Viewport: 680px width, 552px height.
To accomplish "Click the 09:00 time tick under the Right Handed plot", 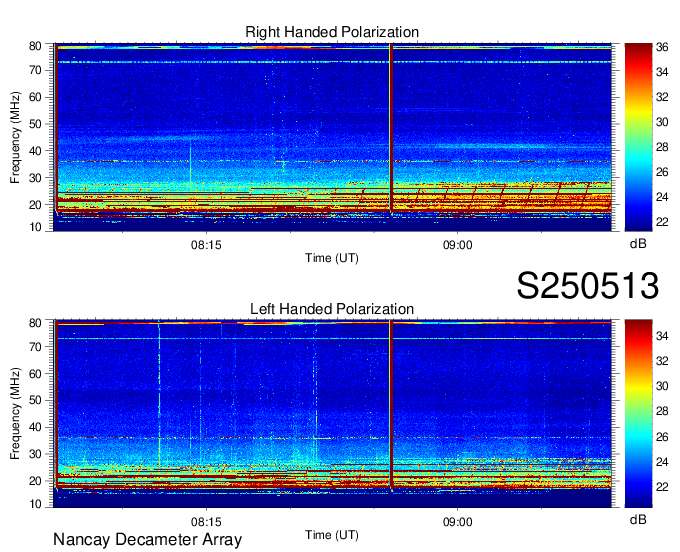I will click(458, 245).
